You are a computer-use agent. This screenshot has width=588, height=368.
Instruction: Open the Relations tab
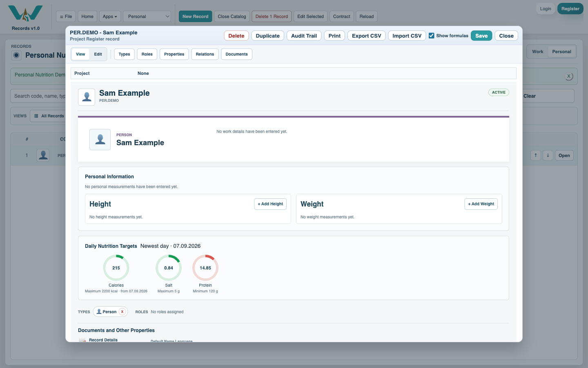point(205,54)
